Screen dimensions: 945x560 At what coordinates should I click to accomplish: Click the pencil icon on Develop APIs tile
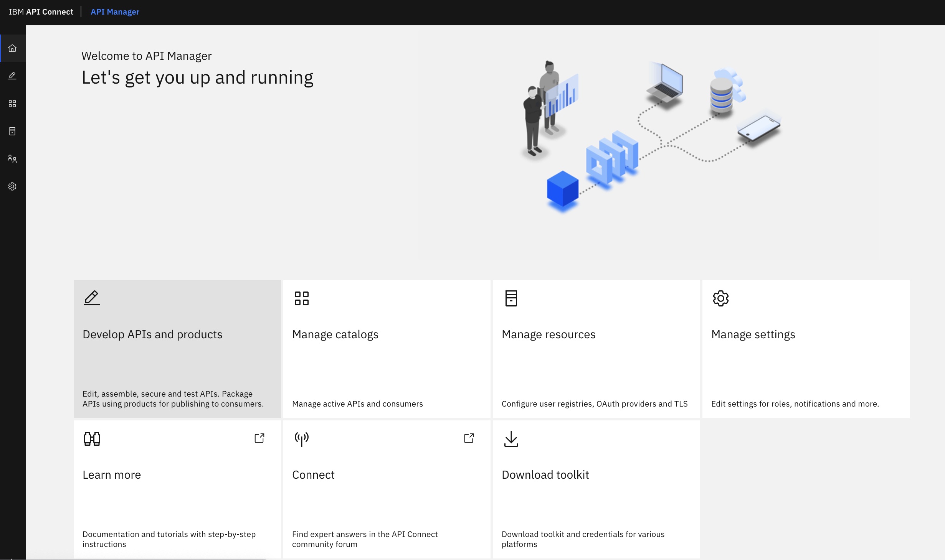pyautogui.click(x=92, y=298)
